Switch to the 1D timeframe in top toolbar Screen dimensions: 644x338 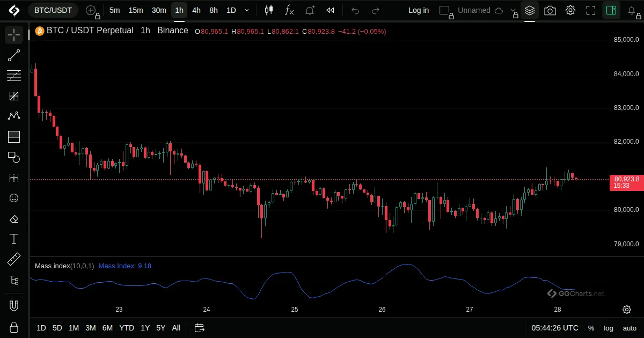[231, 10]
